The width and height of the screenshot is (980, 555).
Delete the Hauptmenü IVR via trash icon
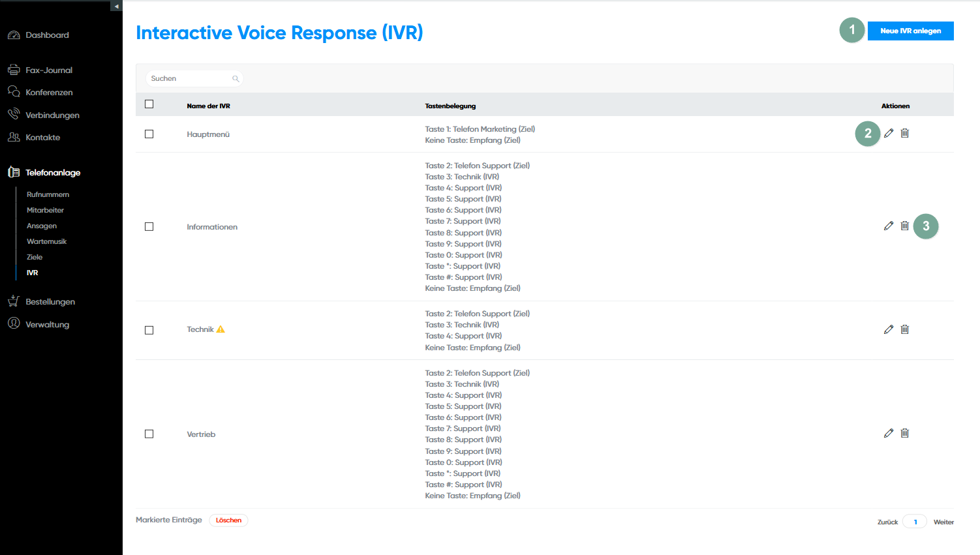pos(905,133)
